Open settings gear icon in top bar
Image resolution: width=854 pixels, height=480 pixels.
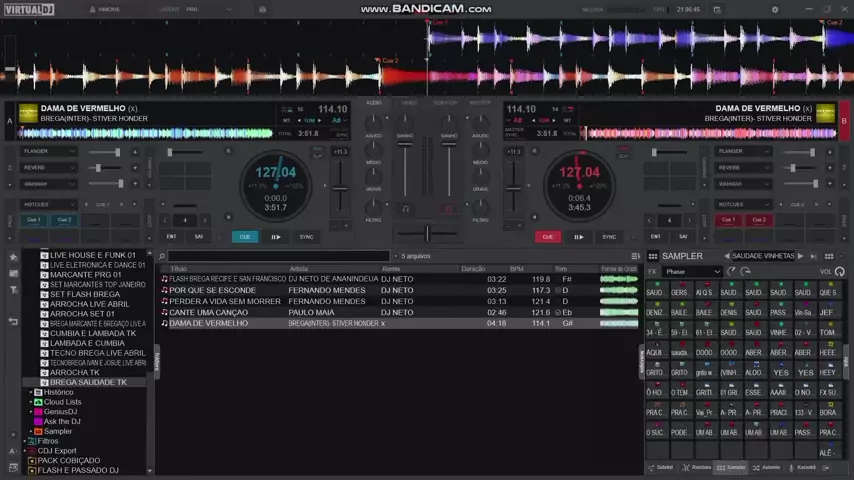pyautogui.click(x=774, y=9)
